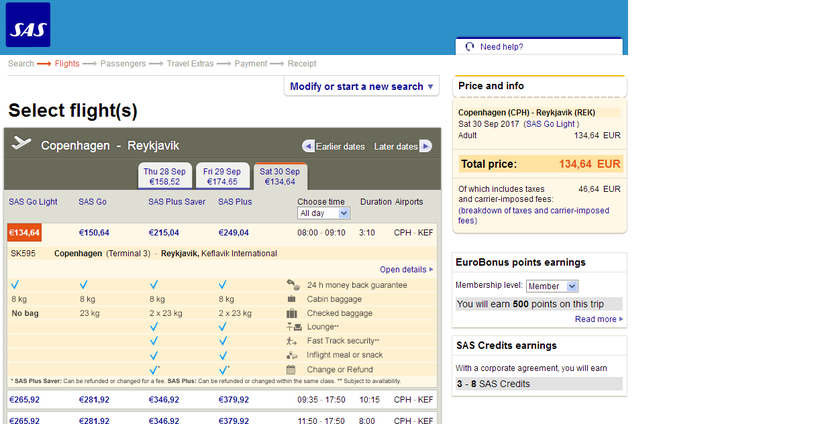Click Read more under EuroBonus points
The image size is (820, 424).
tap(598, 319)
